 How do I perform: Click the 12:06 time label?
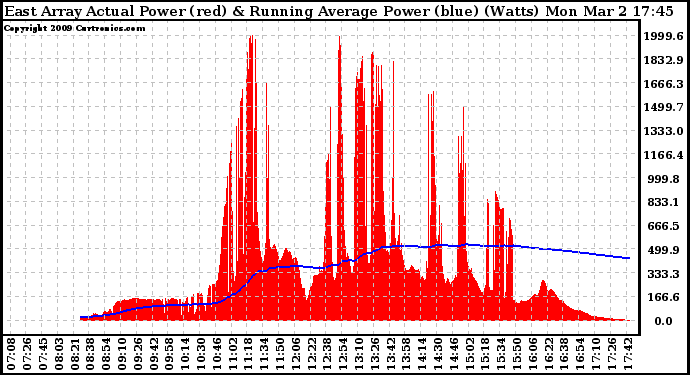click(296, 354)
